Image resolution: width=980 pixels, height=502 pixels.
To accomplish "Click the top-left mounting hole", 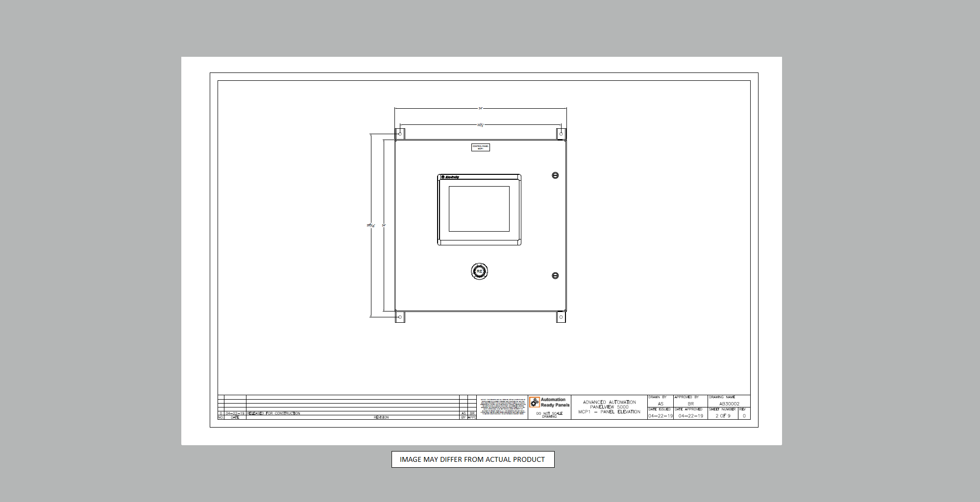I will pos(400,134).
